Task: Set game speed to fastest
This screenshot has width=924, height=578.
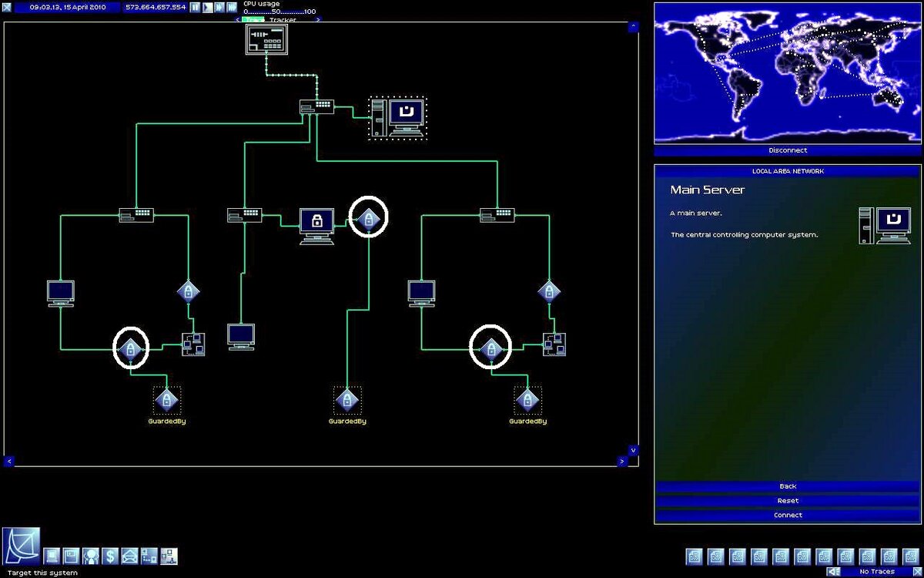Action: click(x=232, y=7)
